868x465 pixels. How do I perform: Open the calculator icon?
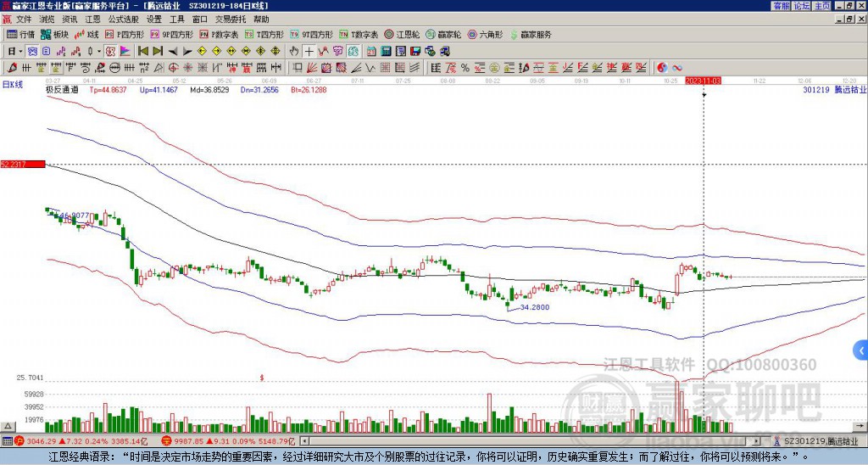387,52
